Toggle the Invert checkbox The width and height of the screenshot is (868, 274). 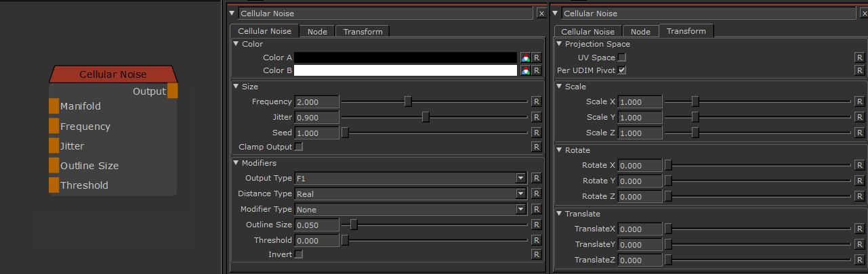pos(298,254)
